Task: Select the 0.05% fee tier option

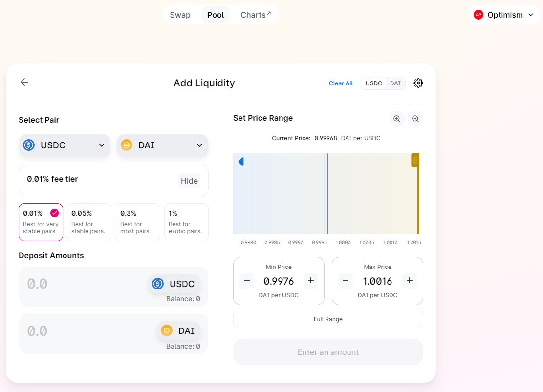Action: click(89, 222)
